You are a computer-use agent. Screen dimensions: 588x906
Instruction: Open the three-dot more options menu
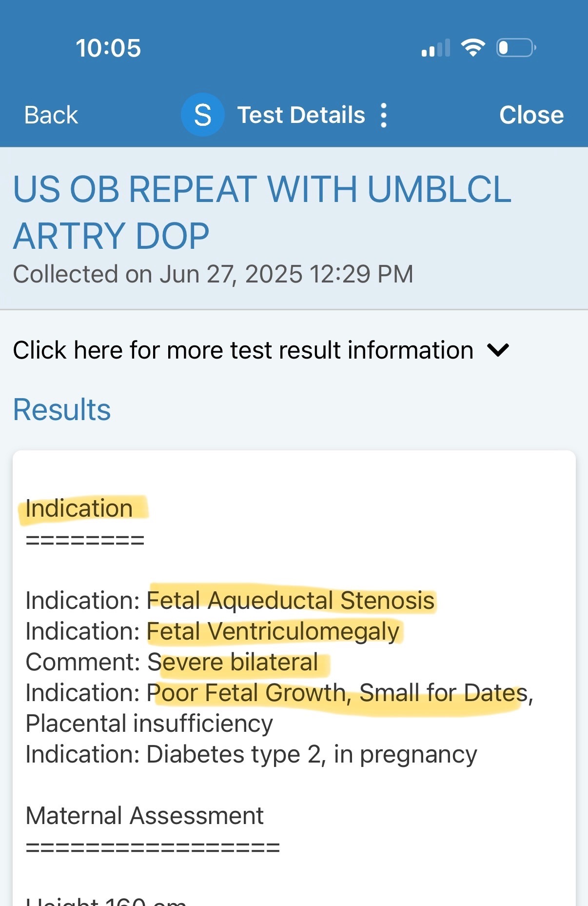(x=384, y=115)
